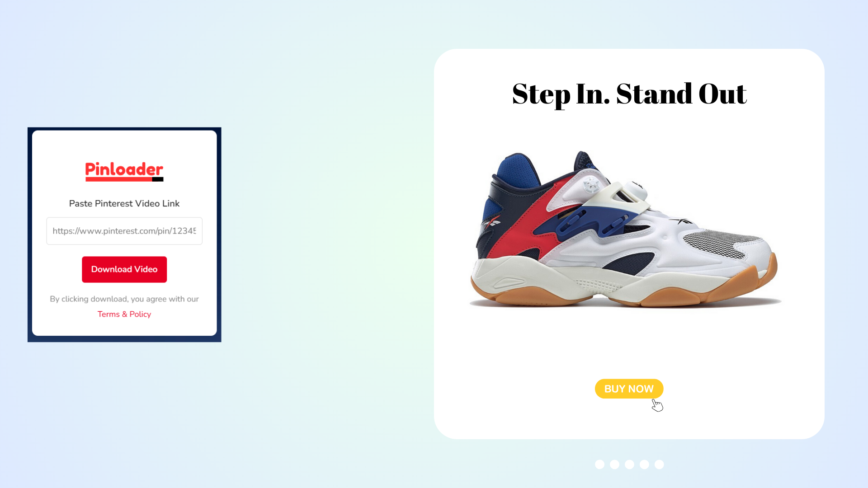Click the "By clicking download" agreement text

coord(124,299)
